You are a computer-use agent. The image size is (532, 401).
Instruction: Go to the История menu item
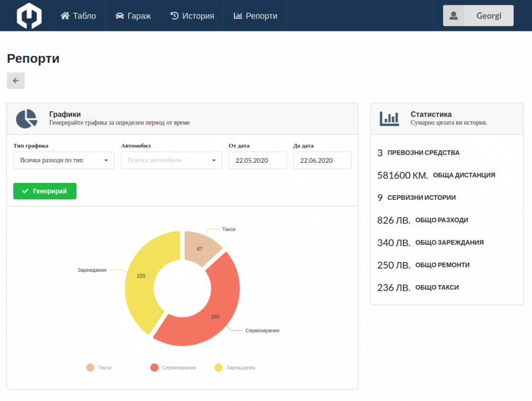(x=192, y=16)
